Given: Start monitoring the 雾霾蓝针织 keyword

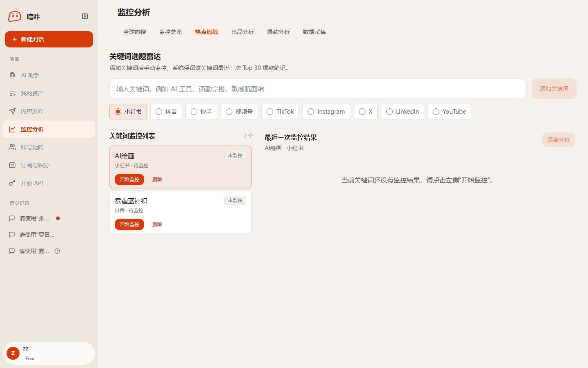Looking at the screenshot, I should click(129, 224).
